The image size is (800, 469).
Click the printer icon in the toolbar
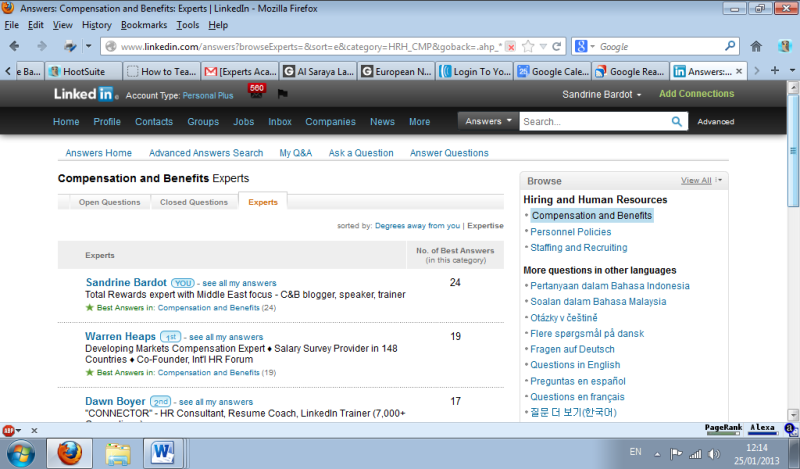pos(69,46)
